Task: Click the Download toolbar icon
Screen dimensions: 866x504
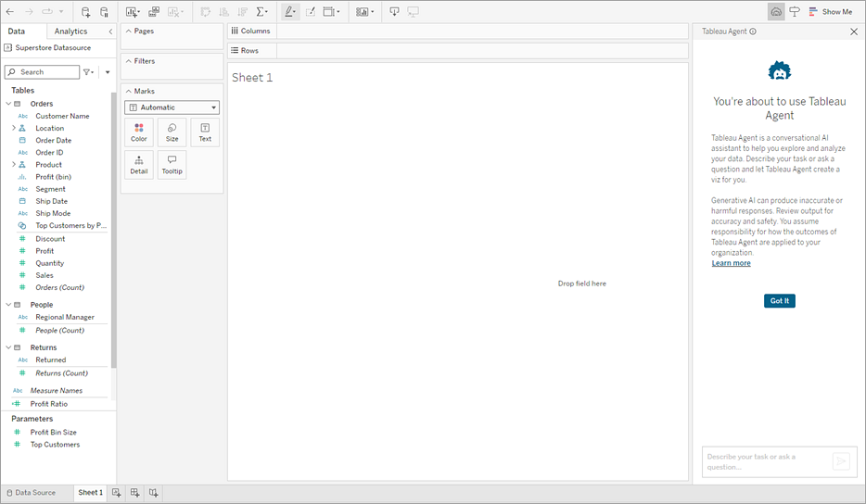Action: point(394,12)
